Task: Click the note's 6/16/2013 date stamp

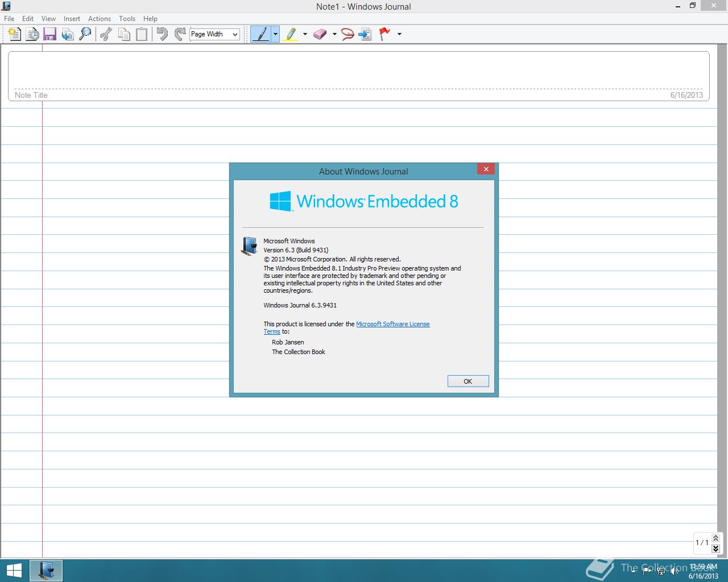Action: [x=686, y=95]
